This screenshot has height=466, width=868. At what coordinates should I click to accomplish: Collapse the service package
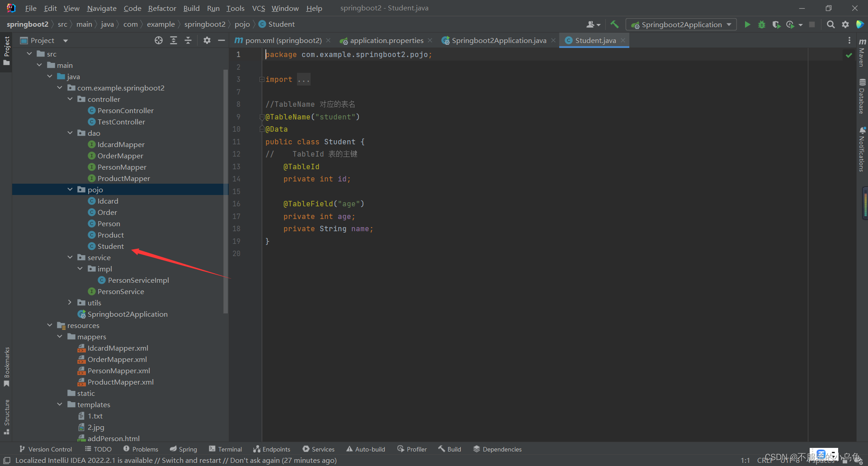70,257
